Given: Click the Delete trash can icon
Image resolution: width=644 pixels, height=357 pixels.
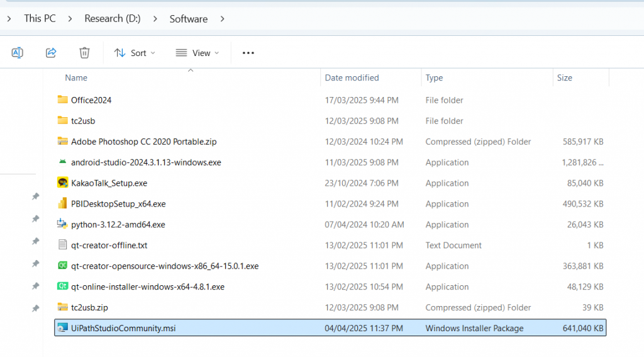Looking at the screenshot, I should point(84,53).
